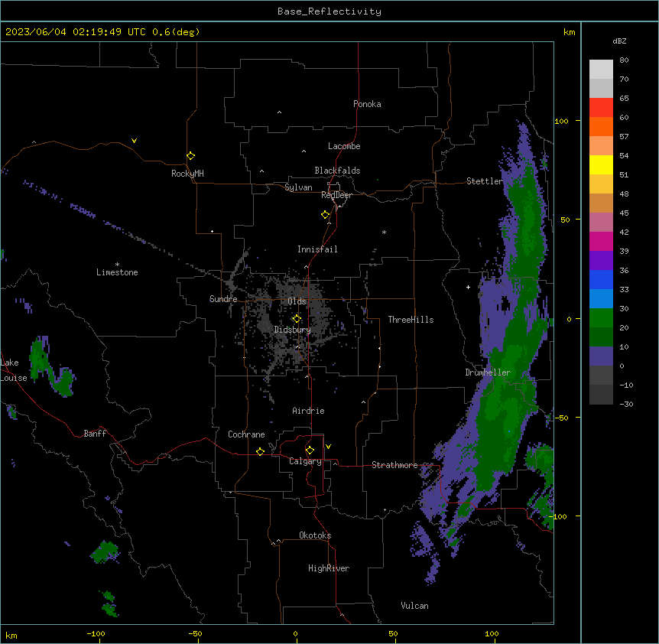Click the -30 value on the dBZ legend

pyautogui.click(x=626, y=405)
